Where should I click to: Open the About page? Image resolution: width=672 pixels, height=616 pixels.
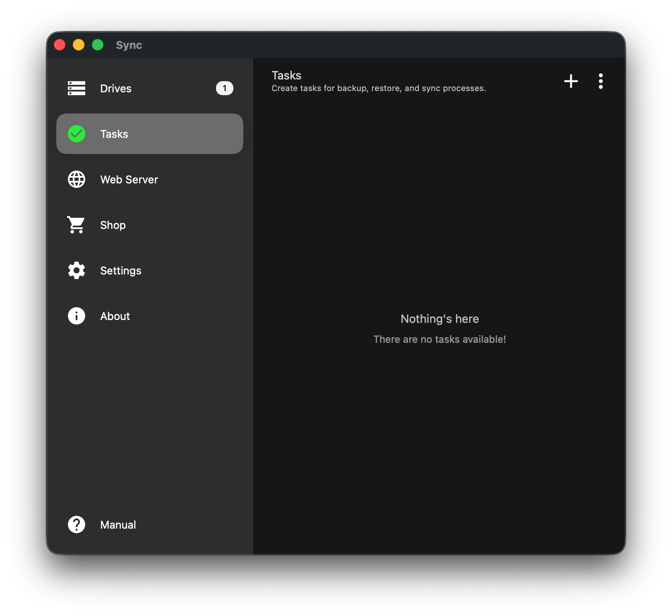click(x=115, y=316)
